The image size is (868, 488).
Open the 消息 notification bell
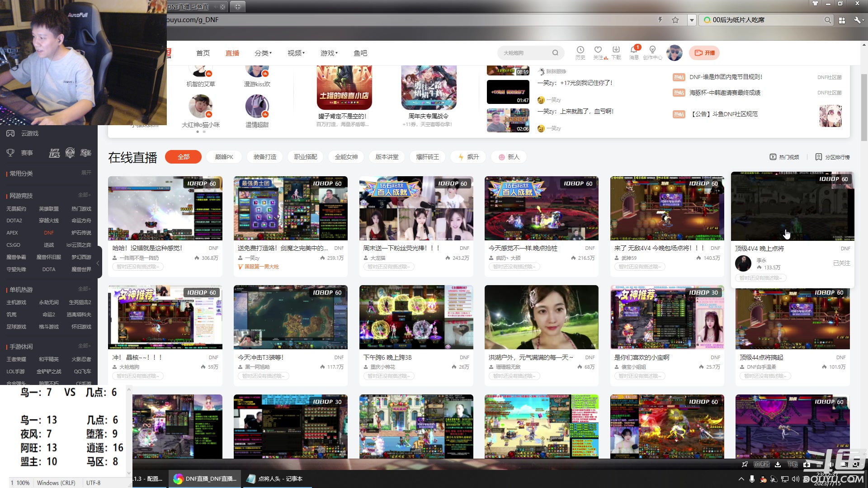pos(634,50)
